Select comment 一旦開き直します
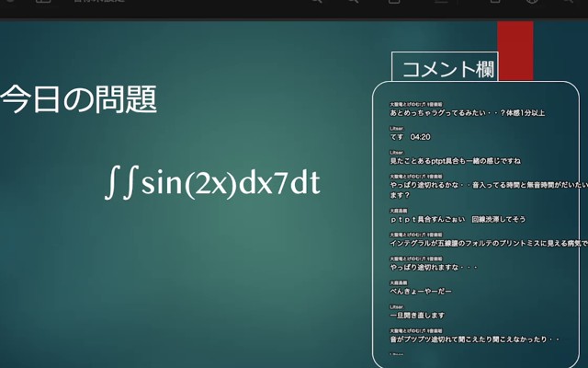Image resolution: width=588 pixels, height=368 pixels. click(x=417, y=315)
